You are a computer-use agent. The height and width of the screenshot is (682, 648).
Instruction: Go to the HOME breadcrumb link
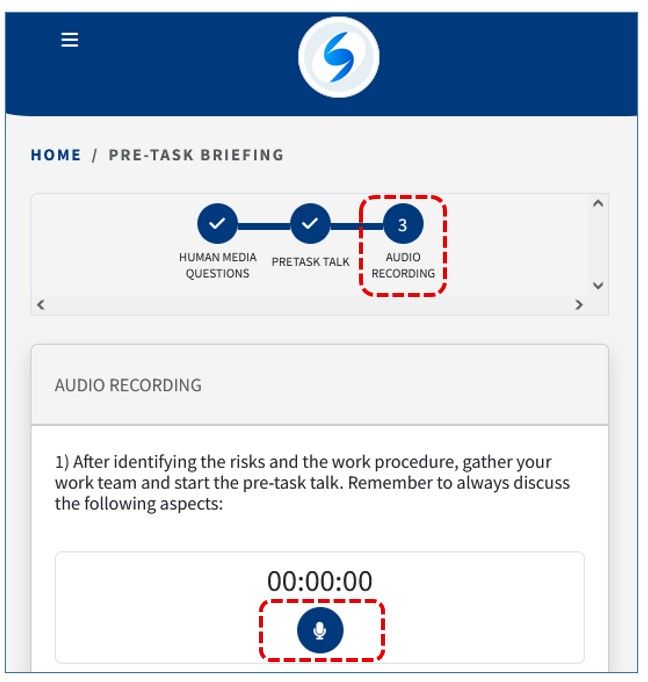56,155
